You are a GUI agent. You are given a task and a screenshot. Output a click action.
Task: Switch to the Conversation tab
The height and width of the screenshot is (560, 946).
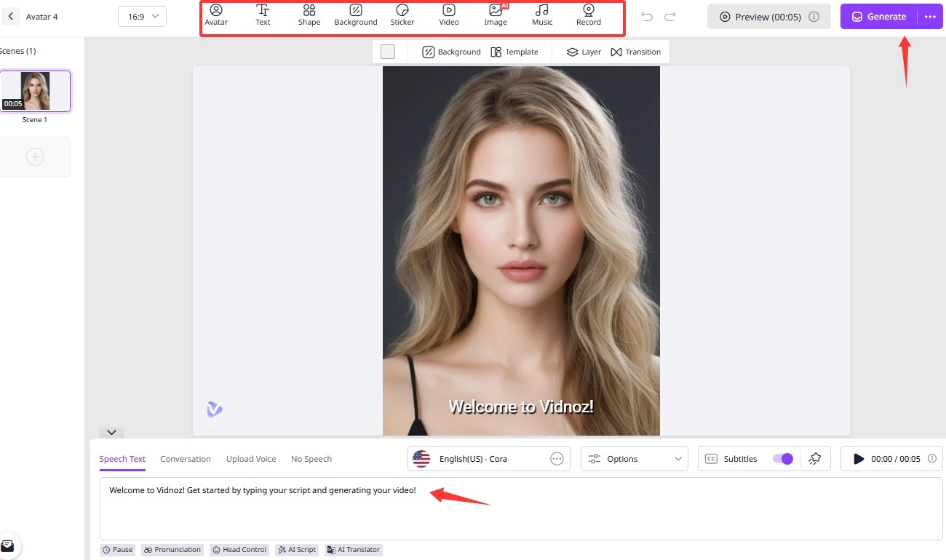tap(186, 459)
